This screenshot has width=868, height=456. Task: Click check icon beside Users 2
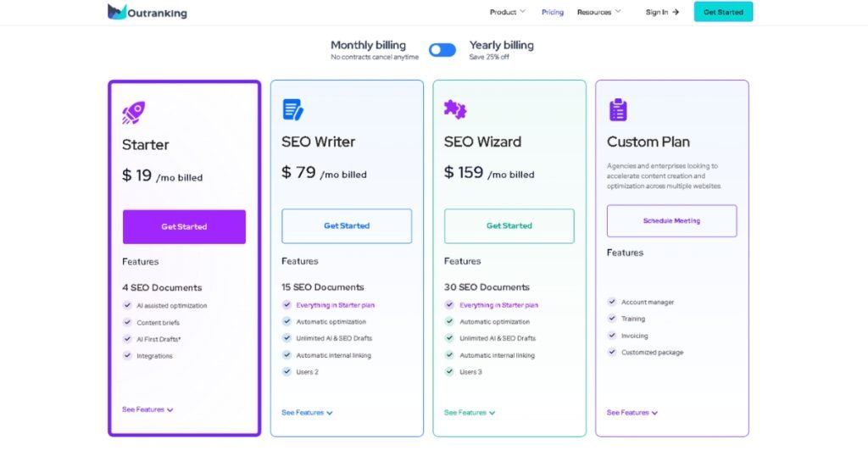click(x=287, y=371)
